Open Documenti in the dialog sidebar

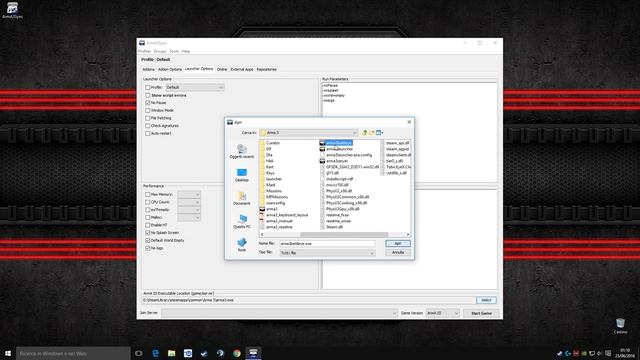tap(242, 198)
